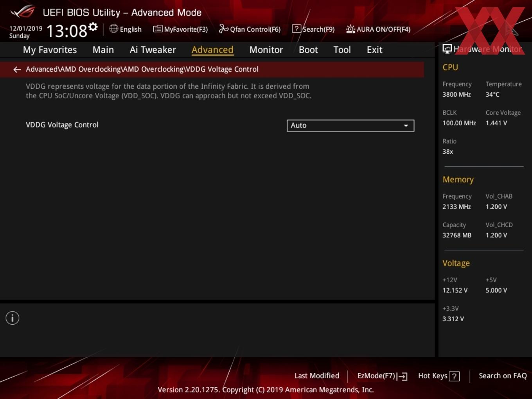Screen dimensions: 532x399
Task: Click the EzMode exit arrow icon
Action: (402, 376)
